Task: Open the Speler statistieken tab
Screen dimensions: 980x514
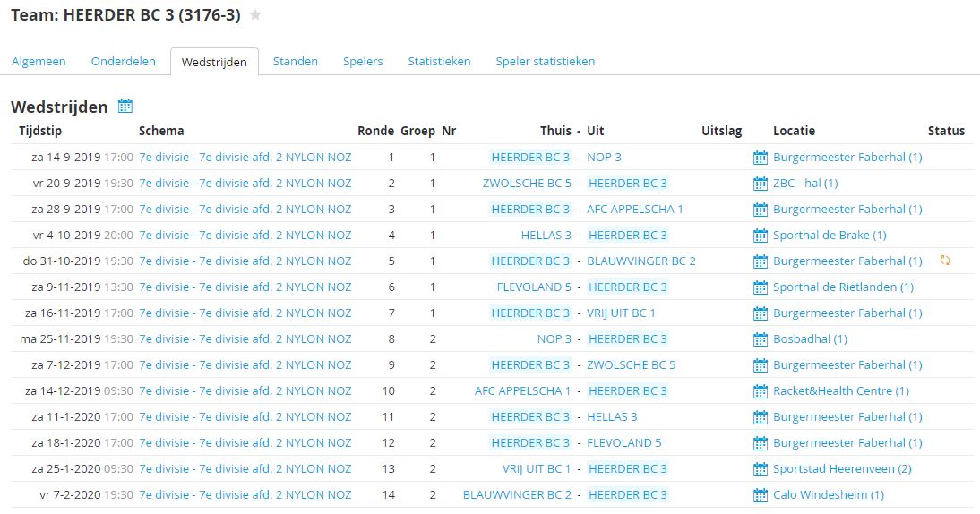Action: coord(545,62)
